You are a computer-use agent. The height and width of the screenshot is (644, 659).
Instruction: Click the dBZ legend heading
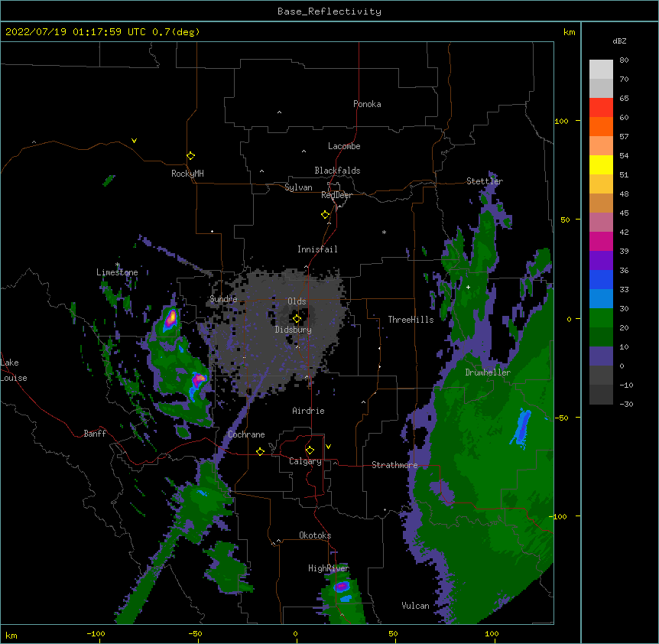[x=619, y=41]
